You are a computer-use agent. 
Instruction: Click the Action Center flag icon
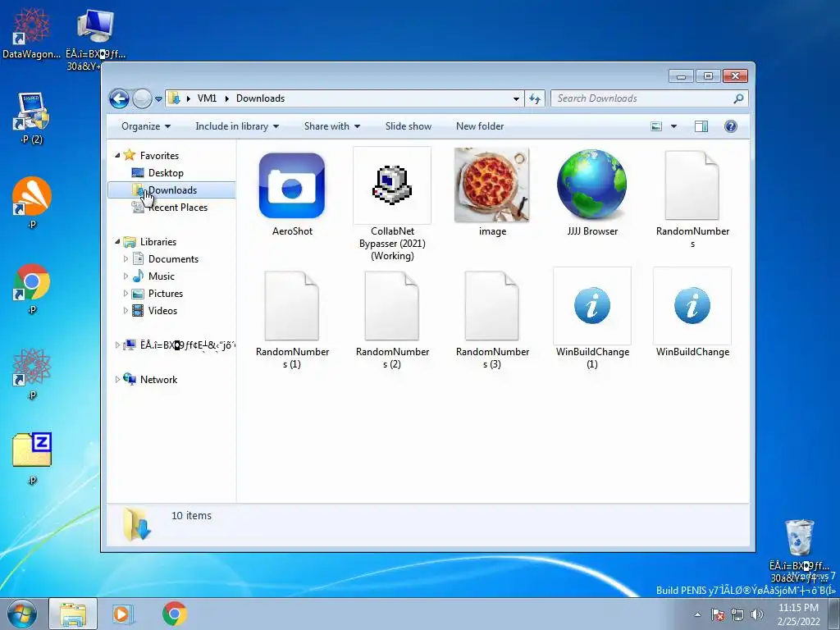coord(718,614)
